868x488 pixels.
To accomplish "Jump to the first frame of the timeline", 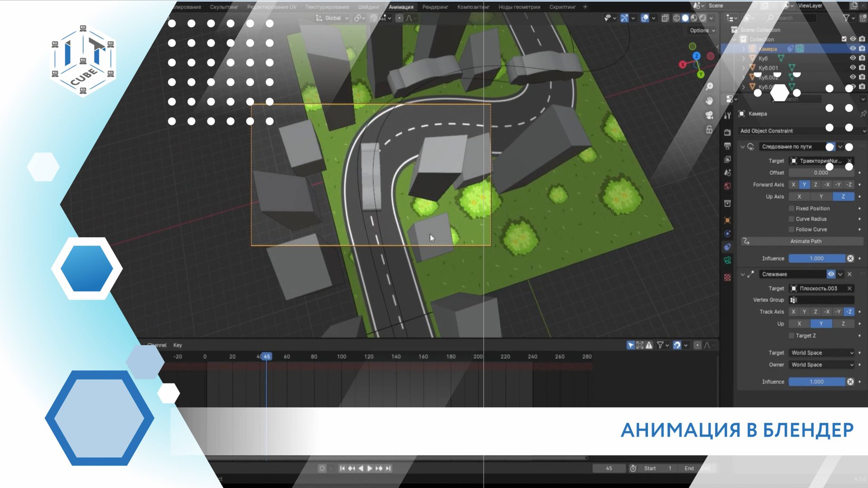I will pos(342,469).
